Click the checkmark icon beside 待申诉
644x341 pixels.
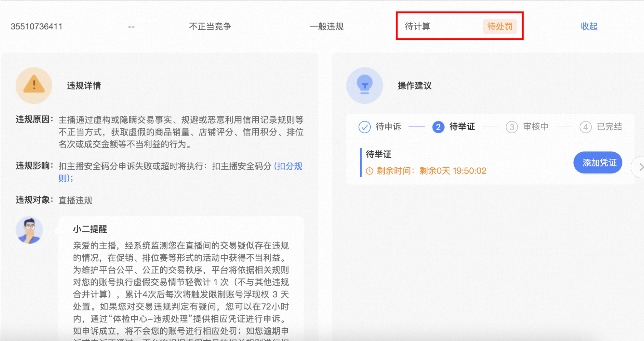tap(364, 127)
